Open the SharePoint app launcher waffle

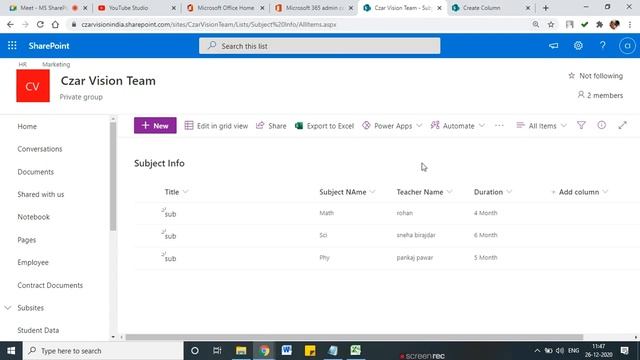[12, 46]
